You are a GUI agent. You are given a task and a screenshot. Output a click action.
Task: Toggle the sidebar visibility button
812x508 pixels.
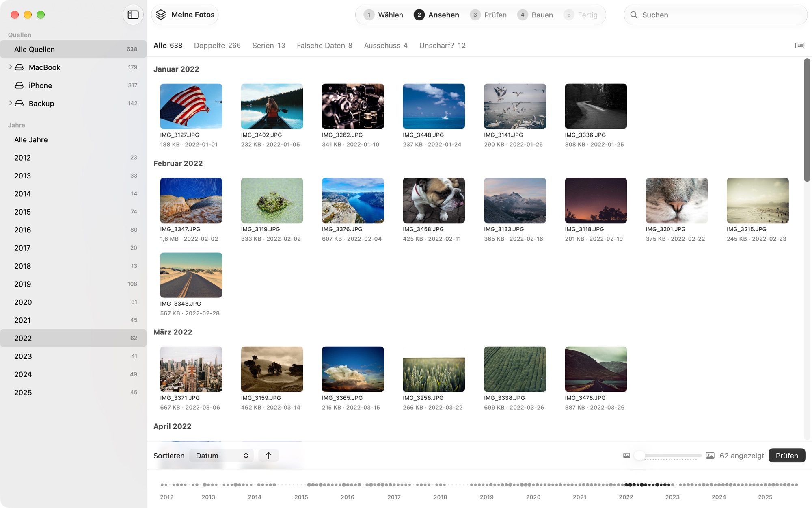tap(133, 15)
